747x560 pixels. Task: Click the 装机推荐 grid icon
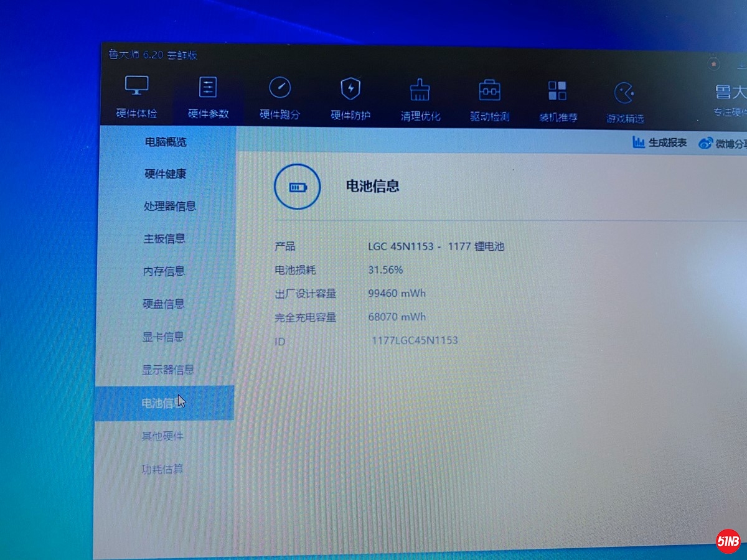point(557,91)
